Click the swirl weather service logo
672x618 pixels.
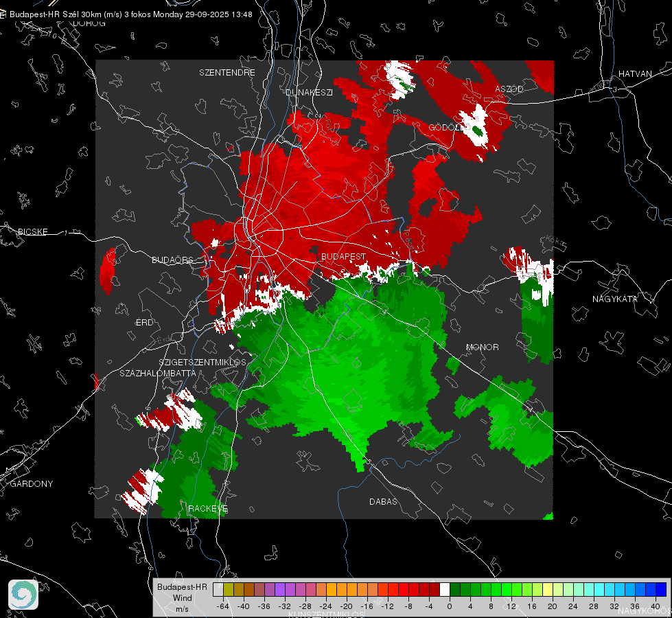pos(23,595)
